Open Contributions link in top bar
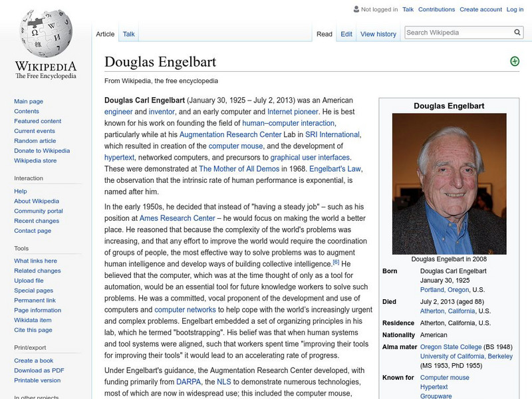Image resolution: width=532 pixels, height=399 pixels. pos(436,9)
